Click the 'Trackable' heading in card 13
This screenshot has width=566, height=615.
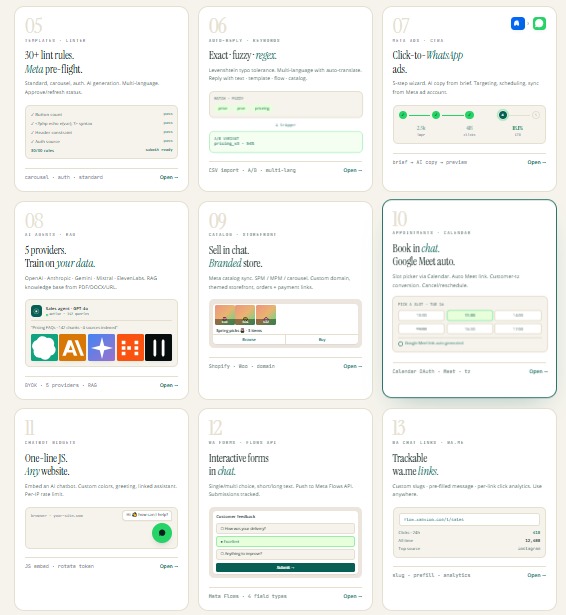410,458
